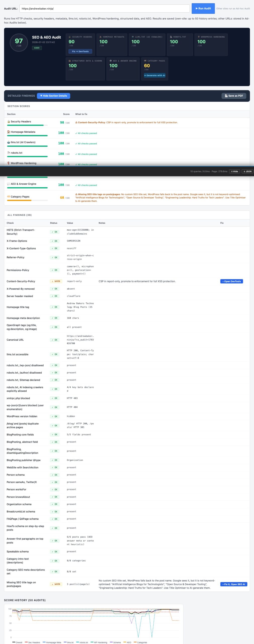
Task: Click the '4/4 key bots declared' value
Action: [x=80, y=389]
